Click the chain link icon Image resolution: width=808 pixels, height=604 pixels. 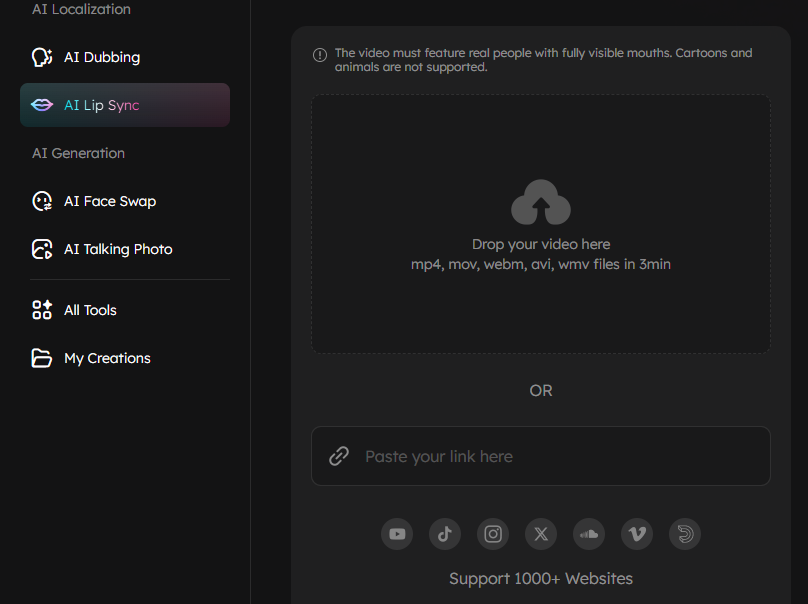[339, 456]
